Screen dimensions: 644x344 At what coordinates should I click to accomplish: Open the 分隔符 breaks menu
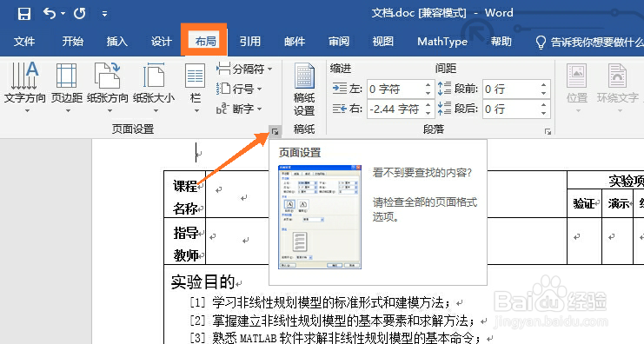(x=244, y=69)
